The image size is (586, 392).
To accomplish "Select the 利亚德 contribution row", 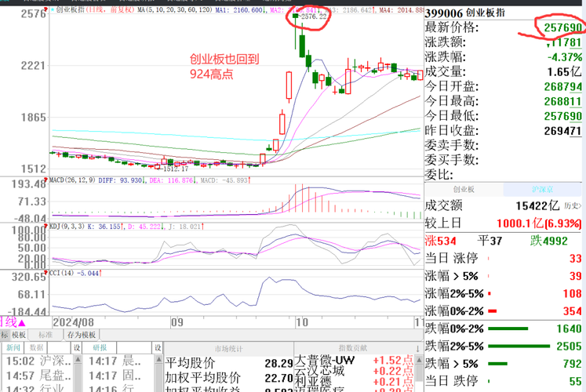I will 354,381.
